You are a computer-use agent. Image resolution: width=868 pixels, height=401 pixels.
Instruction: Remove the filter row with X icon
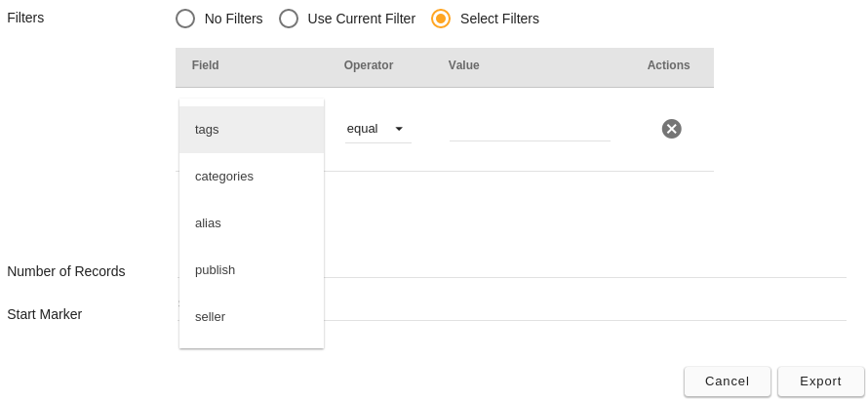point(672,129)
